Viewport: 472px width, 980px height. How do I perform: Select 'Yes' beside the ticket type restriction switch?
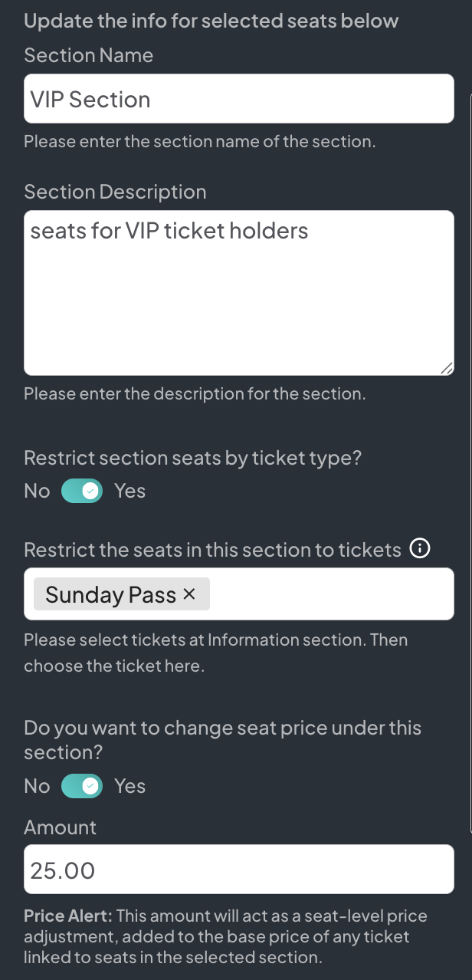(x=129, y=491)
